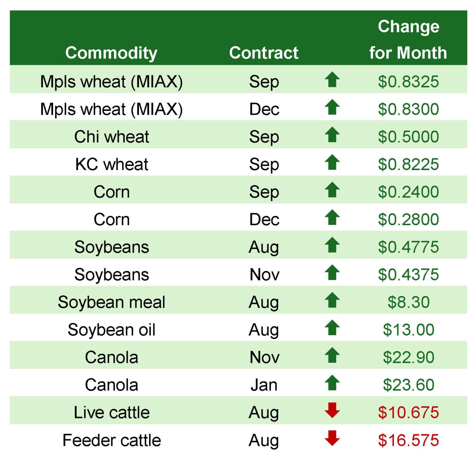This screenshot has width=476, height=462.
Task: Select the Mpls wheat Dec contract cell
Action: tap(264, 109)
